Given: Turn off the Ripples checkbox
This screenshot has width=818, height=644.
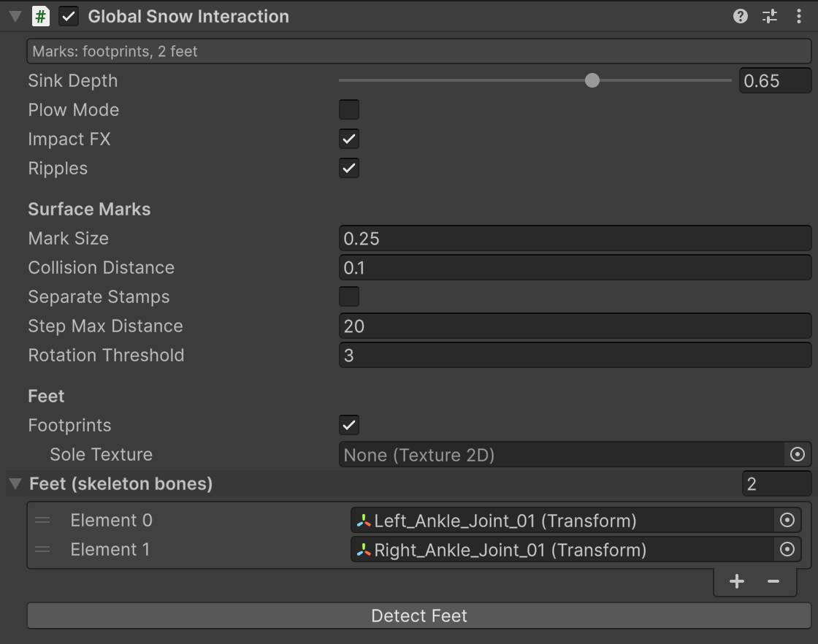Looking at the screenshot, I should tap(349, 168).
